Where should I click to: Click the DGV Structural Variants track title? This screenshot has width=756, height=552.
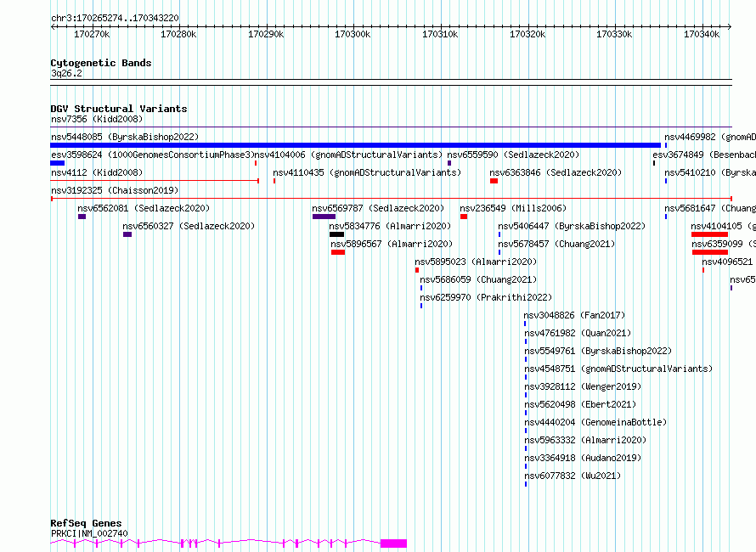click(119, 109)
